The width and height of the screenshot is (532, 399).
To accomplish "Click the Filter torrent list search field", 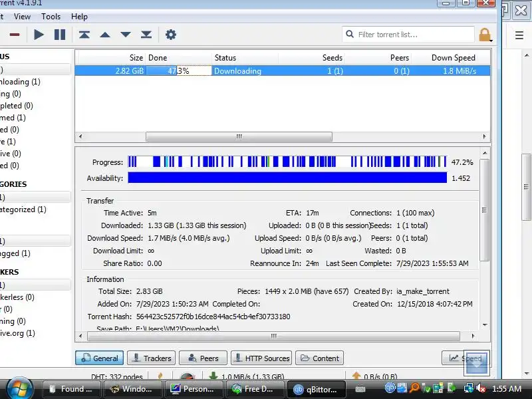I will point(408,35).
